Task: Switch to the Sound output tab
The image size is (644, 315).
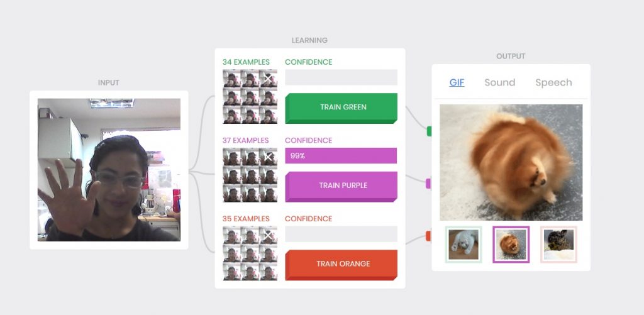Action: (499, 82)
